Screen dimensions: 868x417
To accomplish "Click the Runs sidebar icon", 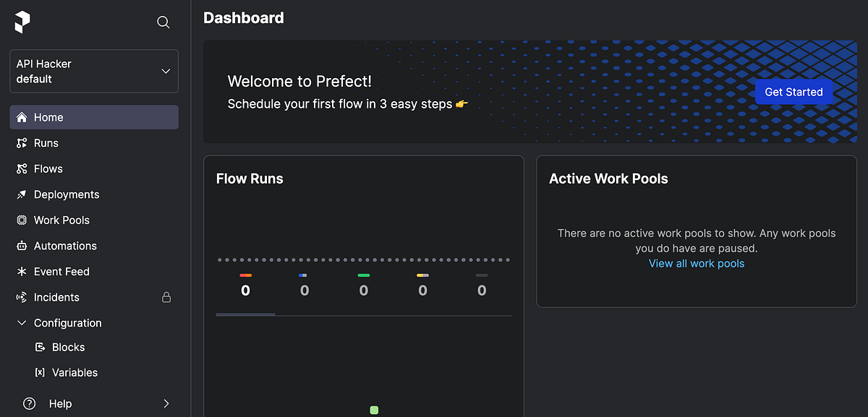I will (21, 143).
